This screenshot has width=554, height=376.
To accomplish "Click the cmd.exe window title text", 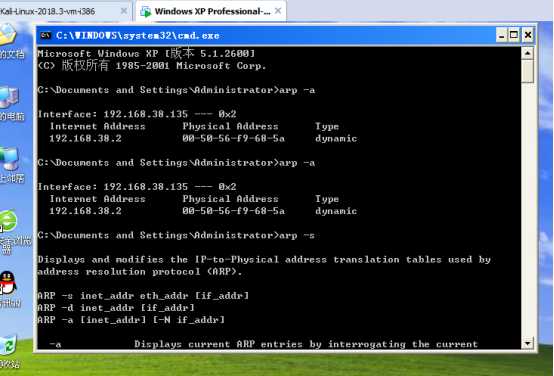I will [138, 36].
